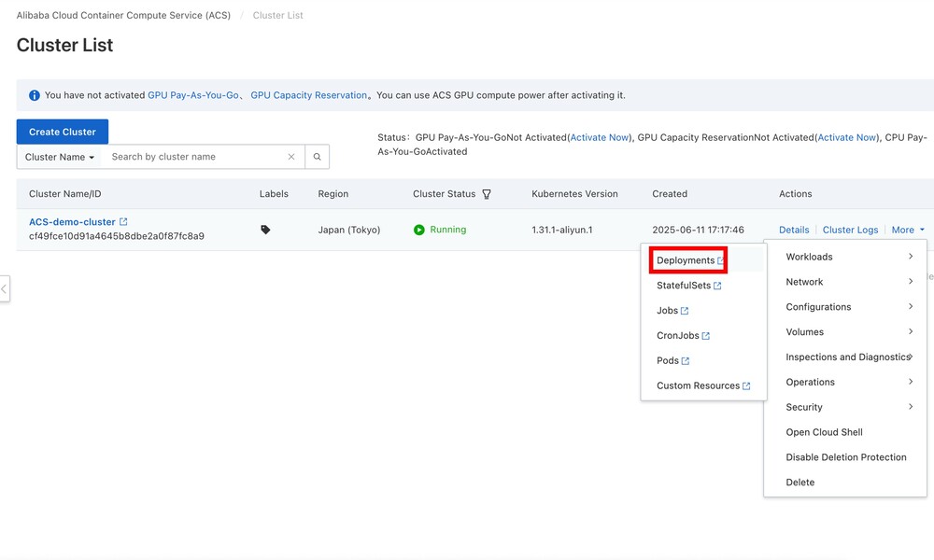Click the blue info icon in banner

pyautogui.click(x=35, y=95)
